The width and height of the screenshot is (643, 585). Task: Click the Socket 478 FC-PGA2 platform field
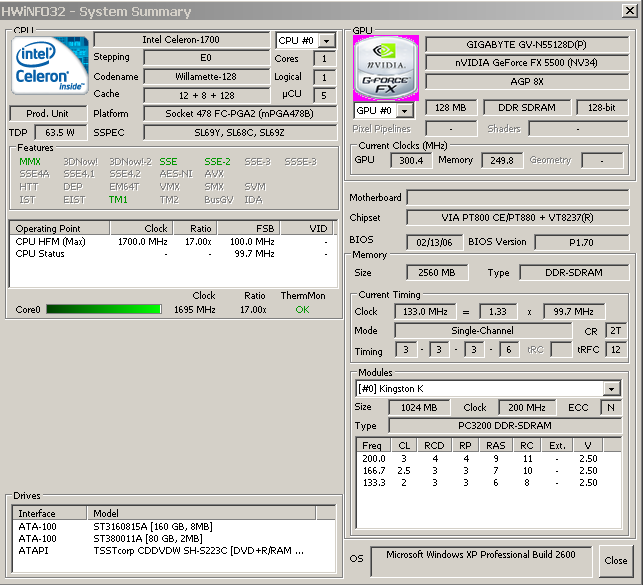[239, 114]
